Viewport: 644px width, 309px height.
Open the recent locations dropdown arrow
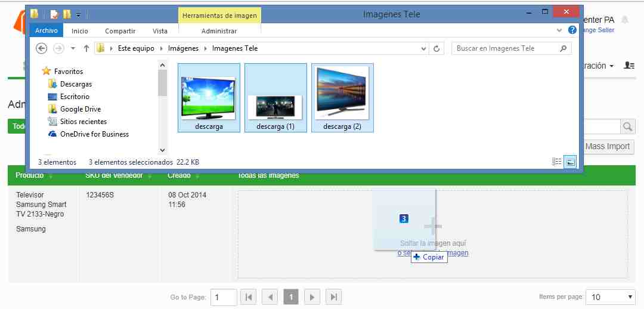pos(73,48)
